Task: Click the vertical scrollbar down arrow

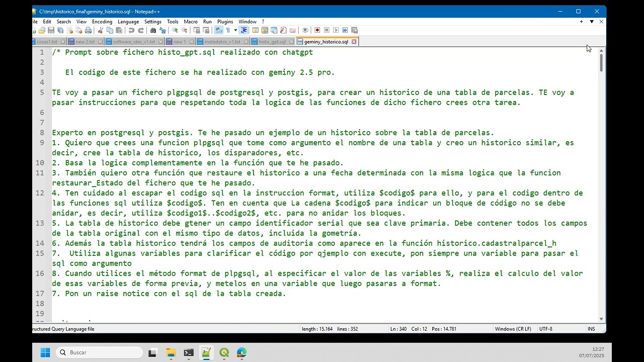Action: (601, 319)
